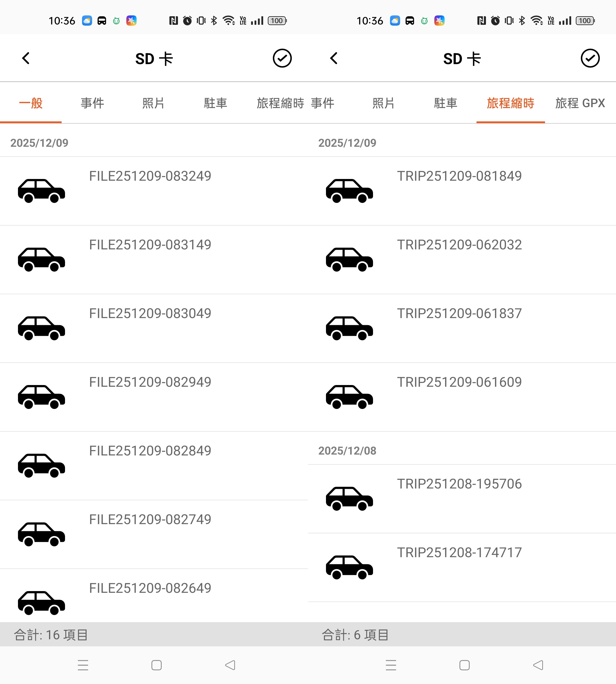Tap car icon beside FILE251209-083249
This screenshot has width=616, height=684.
coord(41,191)
